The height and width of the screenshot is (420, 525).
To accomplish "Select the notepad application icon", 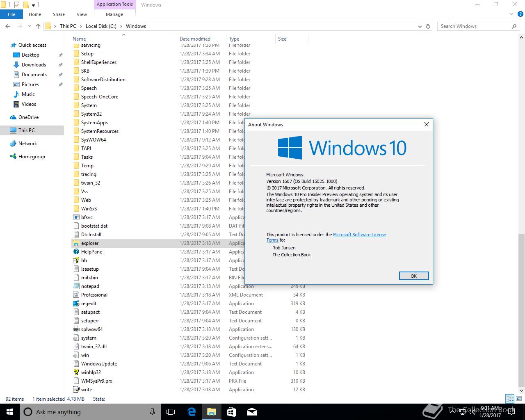I will coord(76,286).
